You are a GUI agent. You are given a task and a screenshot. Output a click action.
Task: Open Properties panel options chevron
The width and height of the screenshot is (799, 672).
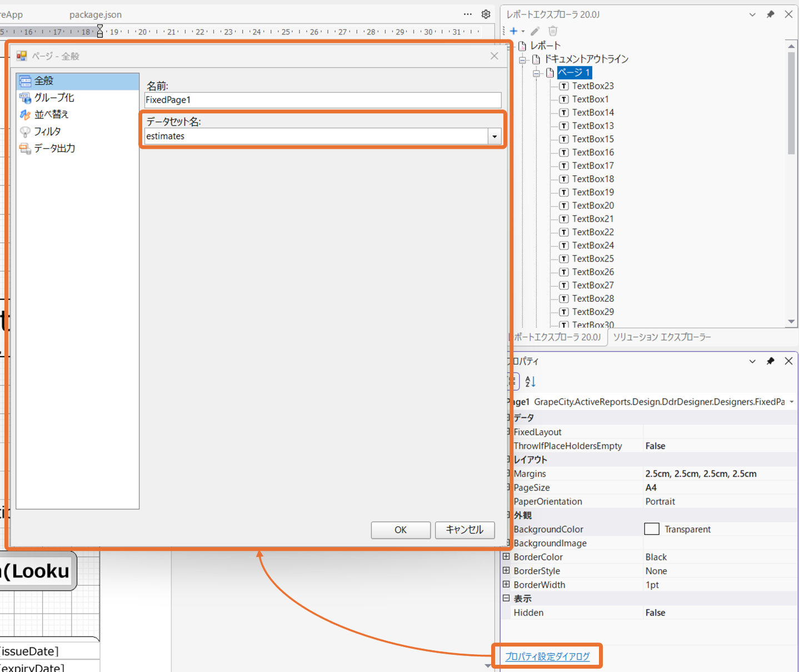(x=752, y=361)
